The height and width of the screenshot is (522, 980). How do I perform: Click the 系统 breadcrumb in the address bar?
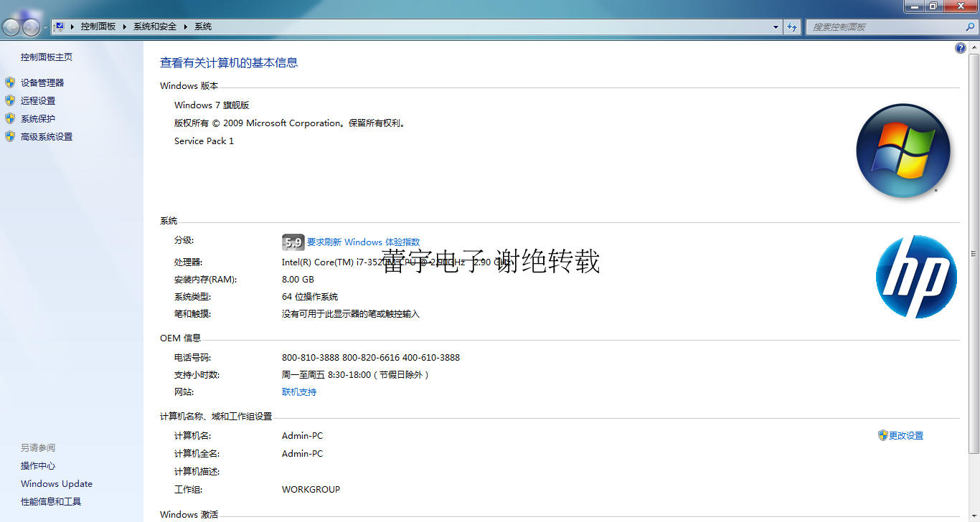tap(203, 27)
